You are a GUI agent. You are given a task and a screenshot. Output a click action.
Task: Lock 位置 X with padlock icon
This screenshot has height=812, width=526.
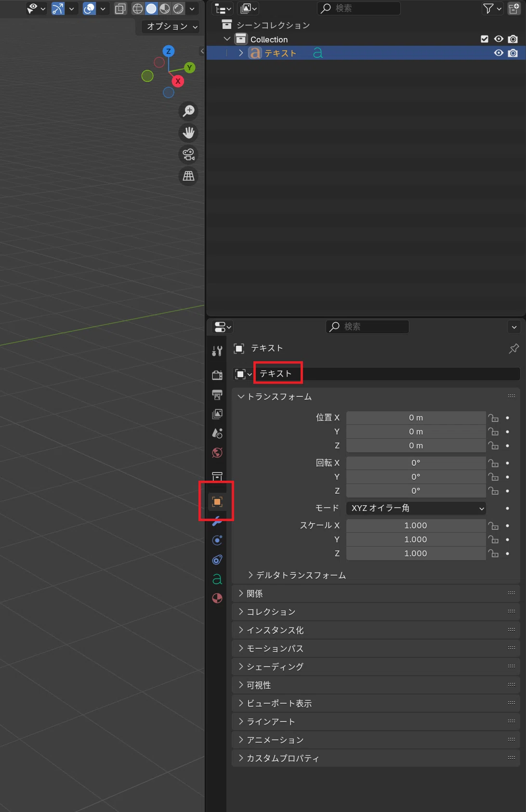pos(494,418)
